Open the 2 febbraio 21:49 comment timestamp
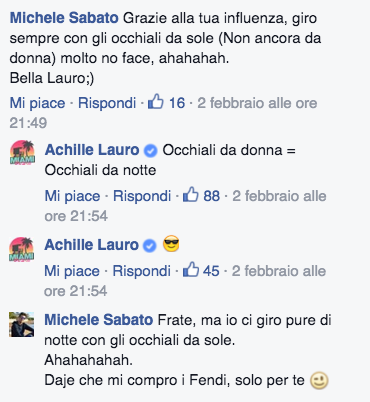This screenshot has height=402, width=370. pyautogui.click(x=163, y=113)
